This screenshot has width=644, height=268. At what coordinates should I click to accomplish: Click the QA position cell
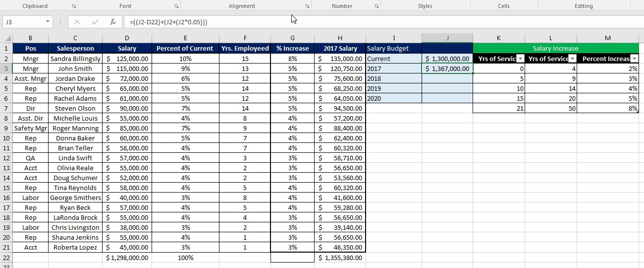(30, 158)
